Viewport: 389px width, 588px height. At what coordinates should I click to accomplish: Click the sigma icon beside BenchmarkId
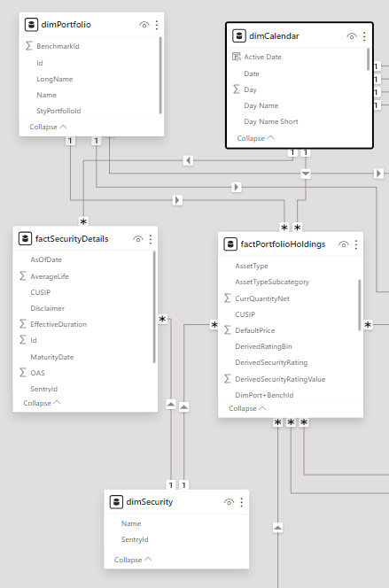(28, 46)
